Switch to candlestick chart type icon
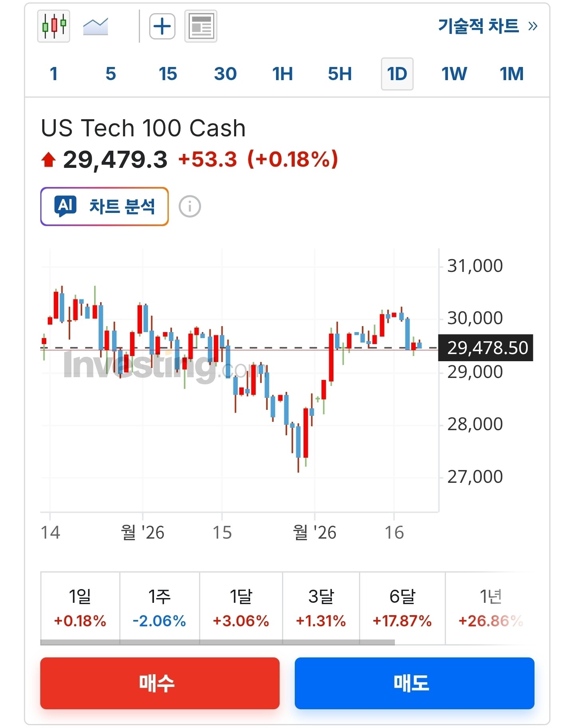This screenshot has width=574, height=728. click(54, 26)
